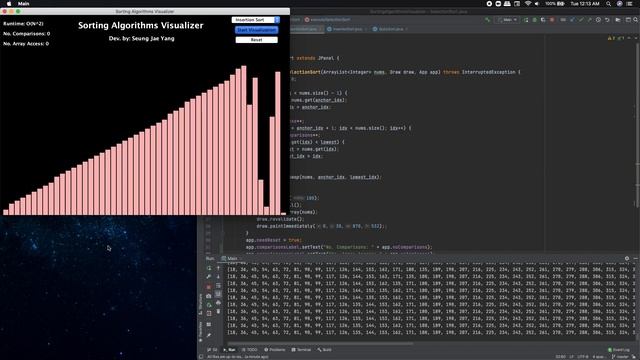Click the Run with Coverage icon
The width and height of the screenshot is (640, 360).
543,20
